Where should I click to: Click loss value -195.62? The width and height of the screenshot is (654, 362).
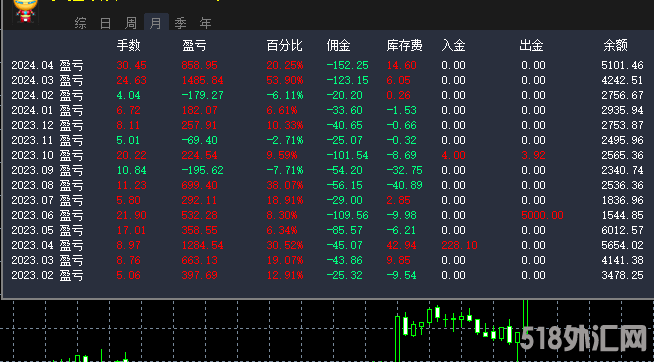(203, 171)
